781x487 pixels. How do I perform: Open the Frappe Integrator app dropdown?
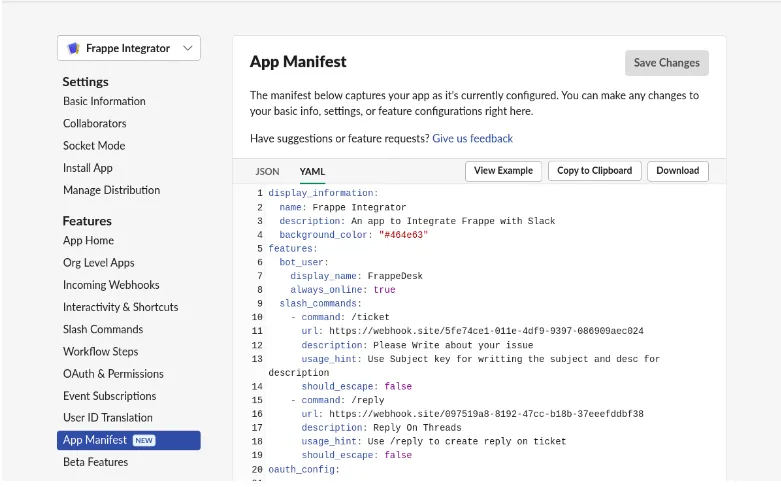[129, 48]
